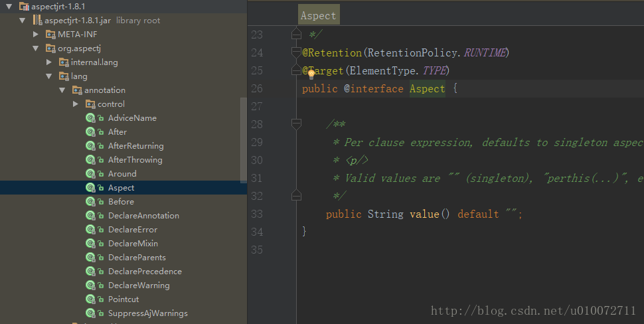Click the annotation icon beside Around
644x324 pixels.
click(90, 174)
